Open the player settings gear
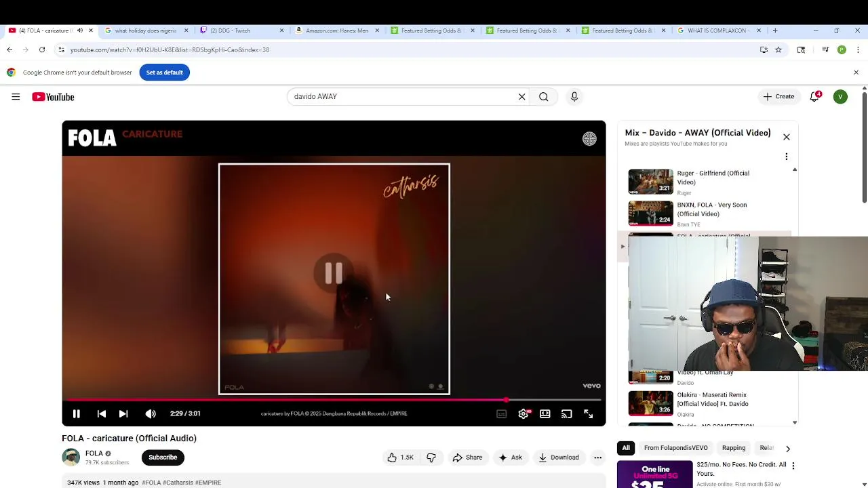 [524, 414]
